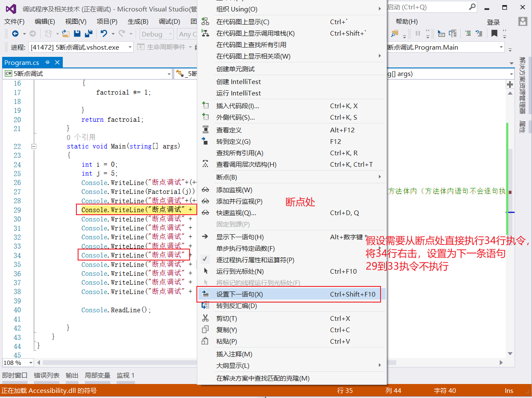This screenshot has width=532, height=398.
Task: Open the 解决方案资源管理器 side tab
Action: pos(522,85)
